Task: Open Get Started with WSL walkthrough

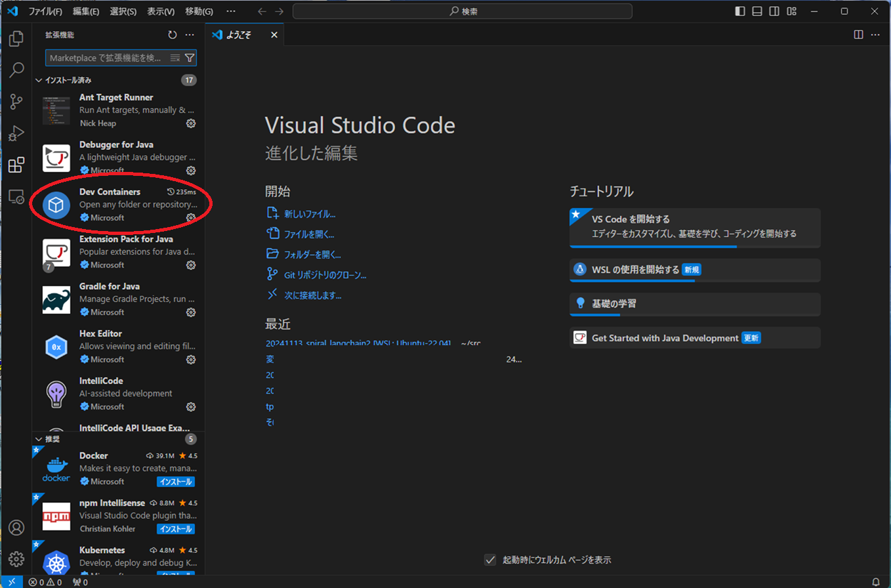Action: (x=695, y=270)
